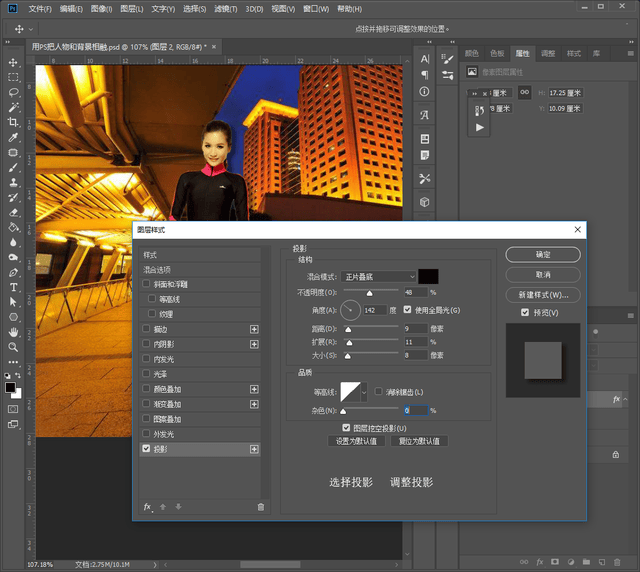This screenshot has height=572, width=640.
Task: Switch to the 调整 (Adjustments) tab
Action: pos(548,52)
